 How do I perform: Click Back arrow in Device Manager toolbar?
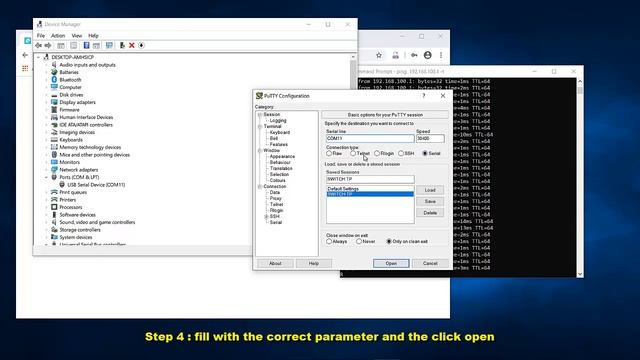click(39, 45)
